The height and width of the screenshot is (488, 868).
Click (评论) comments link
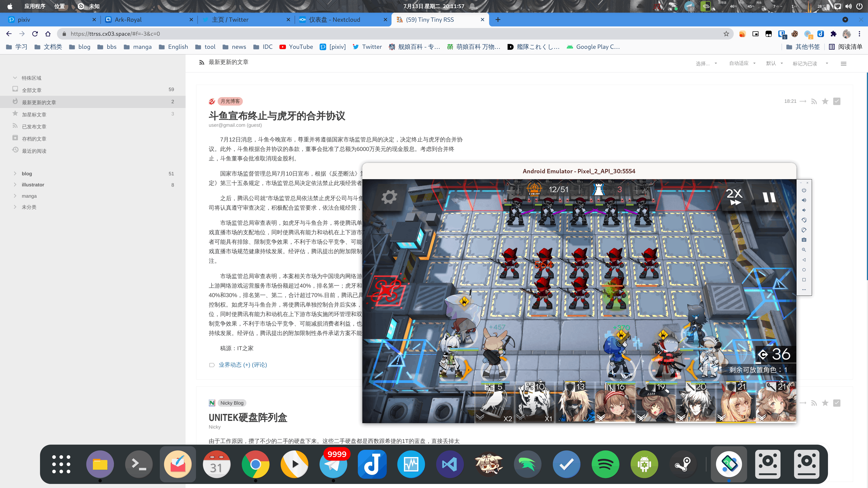click(259, 365)
